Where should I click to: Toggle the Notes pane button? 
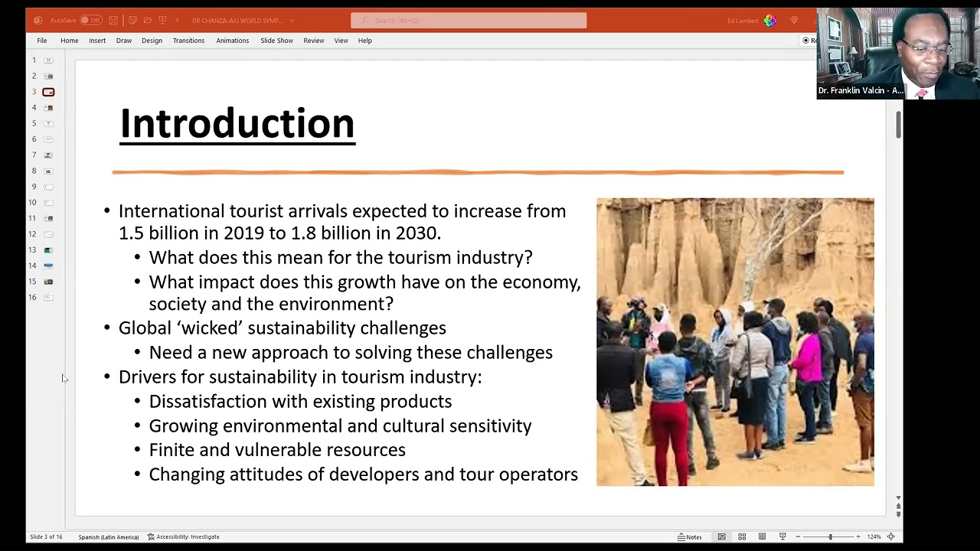coord(690,536)
